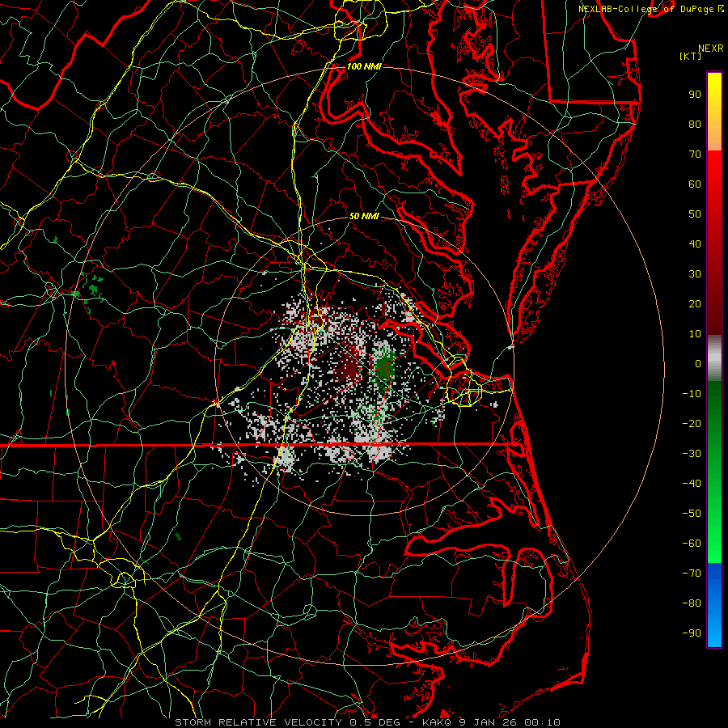Select the gray near-zero color bar segment
Screen dimensions: 728x728
[714, 358]
